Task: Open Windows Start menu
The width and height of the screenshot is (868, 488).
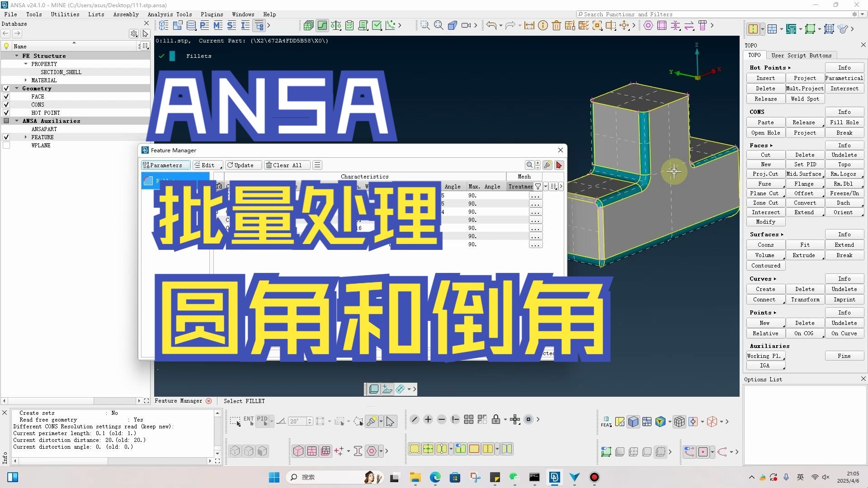Action: pos(274,477)
